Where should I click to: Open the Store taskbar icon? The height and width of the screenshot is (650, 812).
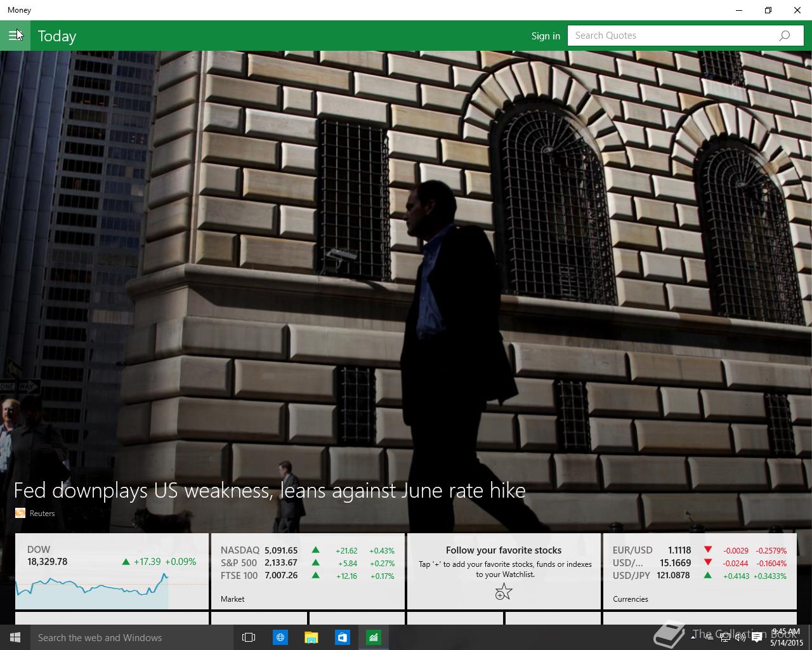click(342, 637)
